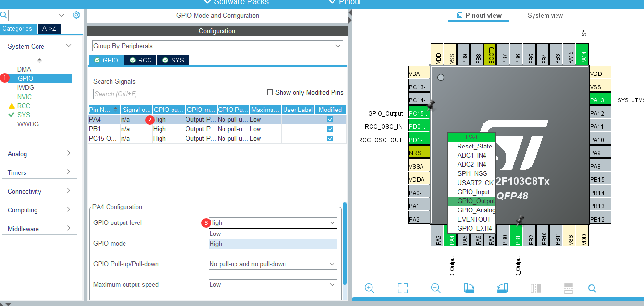Image resolution: width=644 pixels, height=308 pixels.
Task: Switch to the A->Z tab
Action: tap(49, 28)
